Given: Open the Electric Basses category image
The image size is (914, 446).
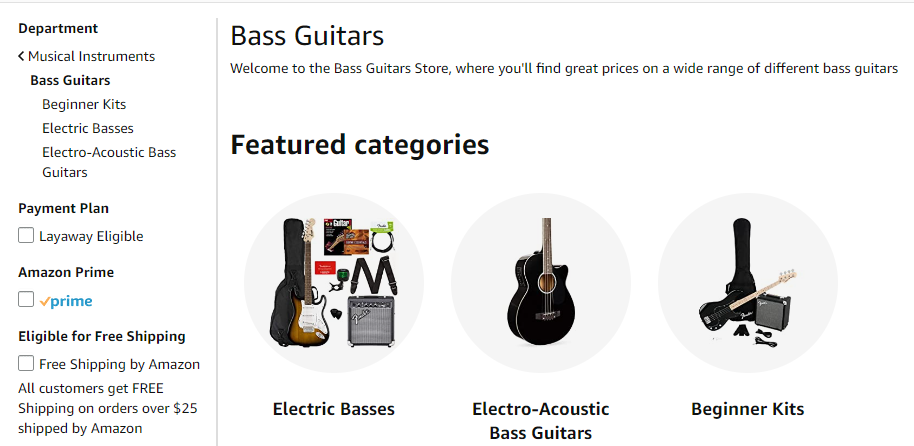Looking at the screenshot, I should click(x=334, y=283).
